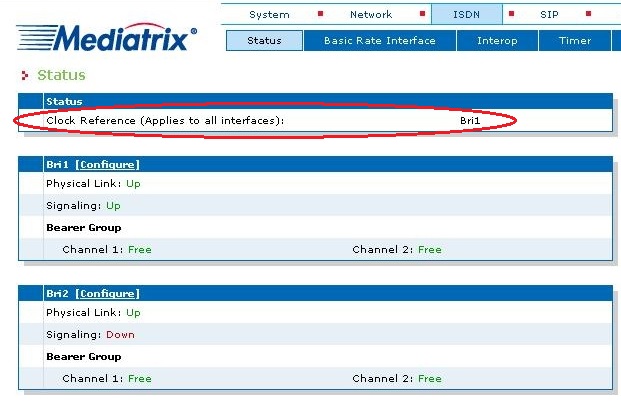Click Bri1 Signaling Up status
621x402 pixels.
[x=113, y=206]
